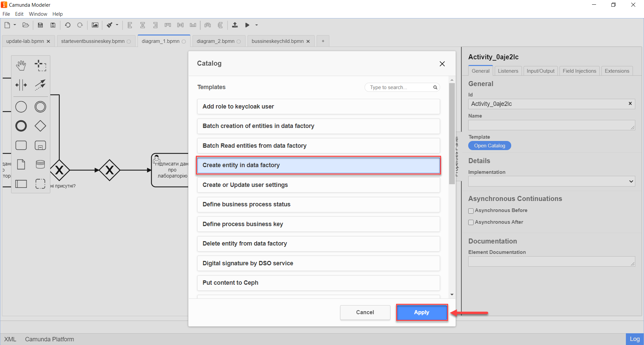This screenshot has width=644, height=345.
Task: Create an expanded subprocess from palette
Action: [40, 145]
